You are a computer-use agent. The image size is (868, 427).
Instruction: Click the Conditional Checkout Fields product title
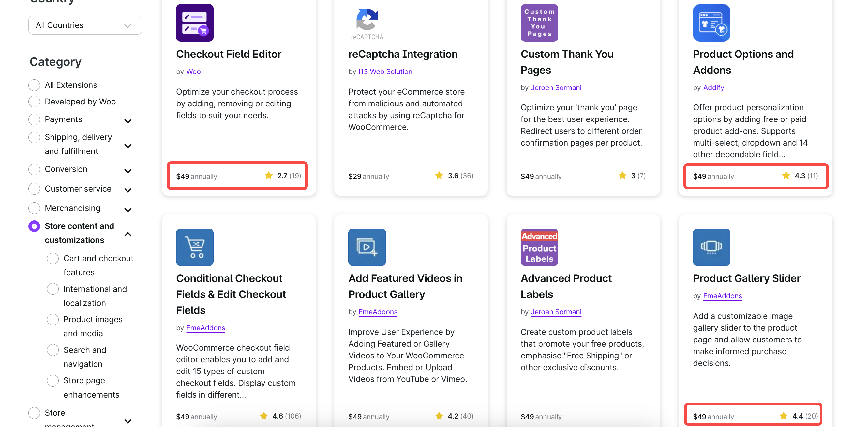(x=231, y=294)
